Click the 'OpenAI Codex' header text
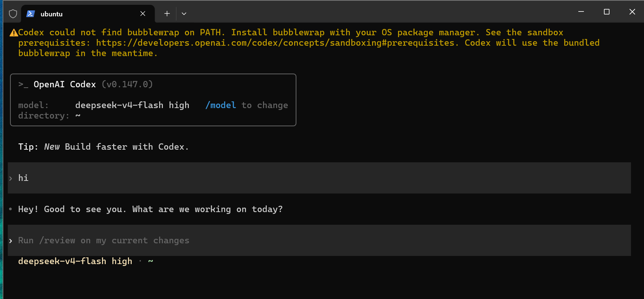The height and width of the screenshot is (299, 644). (65, 84)
